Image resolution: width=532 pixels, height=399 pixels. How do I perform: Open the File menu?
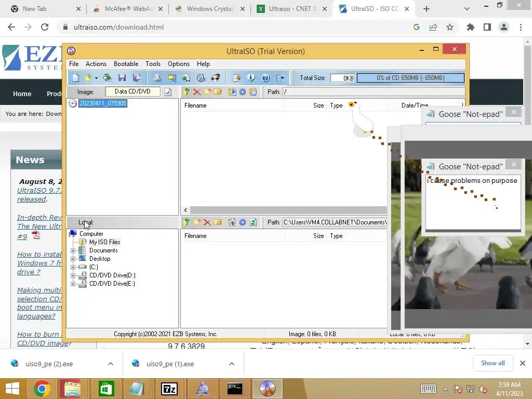click(x=74, y=64)
